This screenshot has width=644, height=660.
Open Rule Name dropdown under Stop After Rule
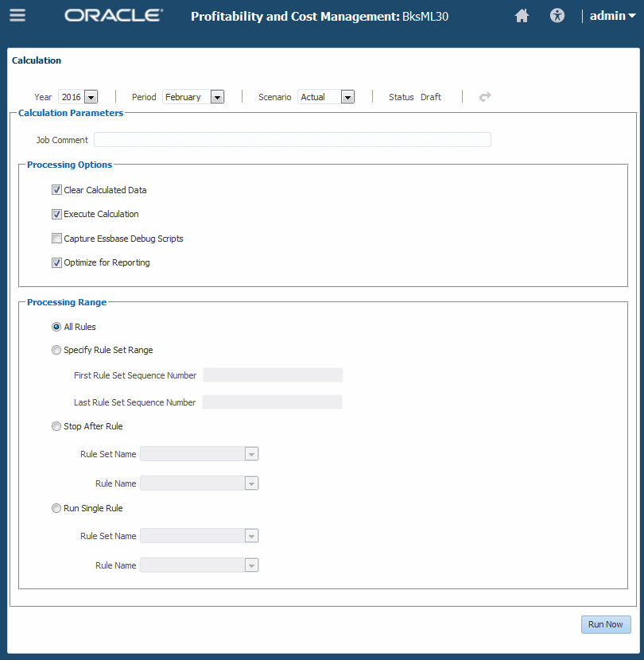click(251, 483)
